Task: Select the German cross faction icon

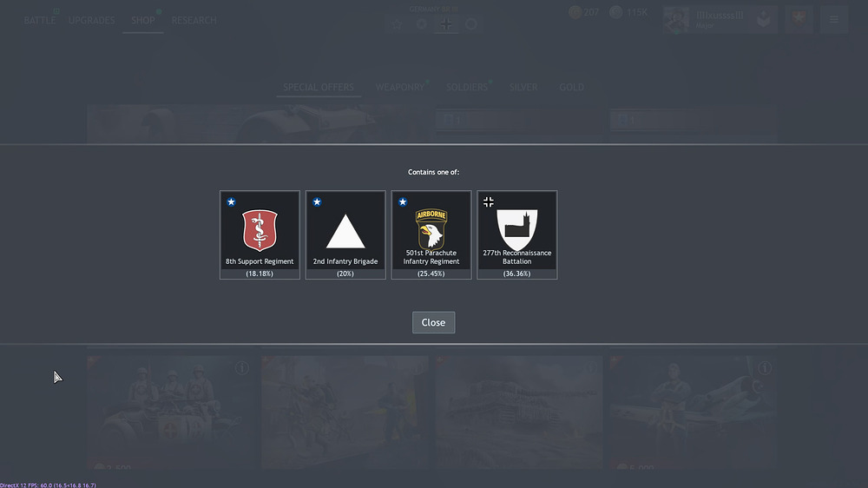Action: point(446,24)
